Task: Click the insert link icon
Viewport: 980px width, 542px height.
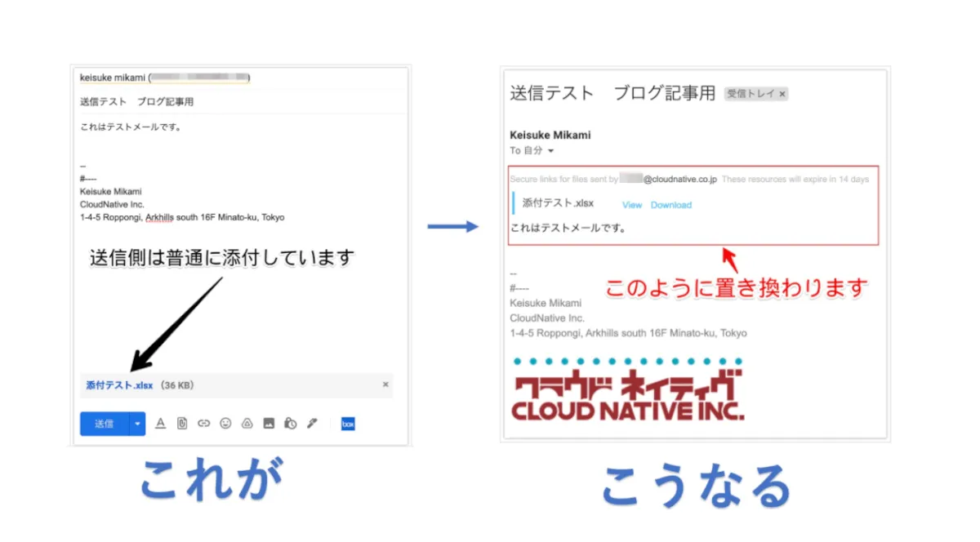Action: (x=204, y=424)
